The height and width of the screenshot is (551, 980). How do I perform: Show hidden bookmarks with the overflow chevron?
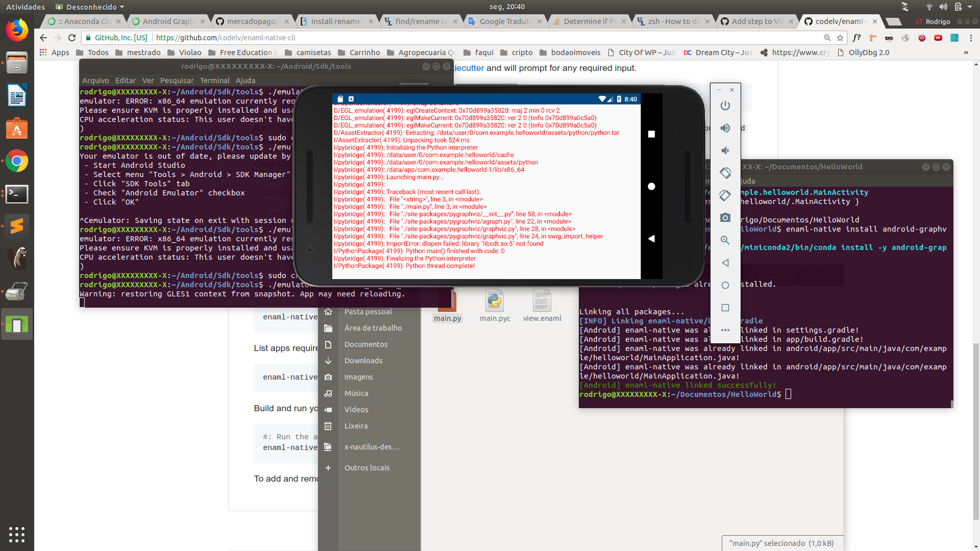pyautogui.click(x=966, y=53)
